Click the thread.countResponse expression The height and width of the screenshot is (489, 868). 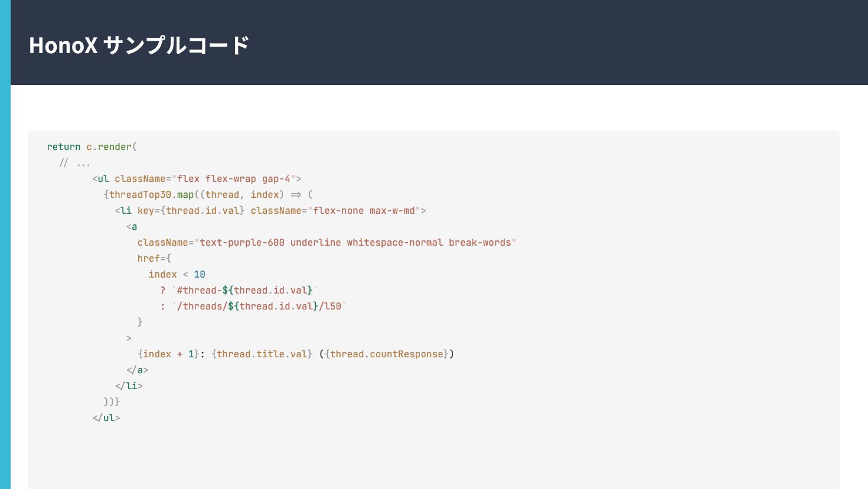tap(386, 354)
